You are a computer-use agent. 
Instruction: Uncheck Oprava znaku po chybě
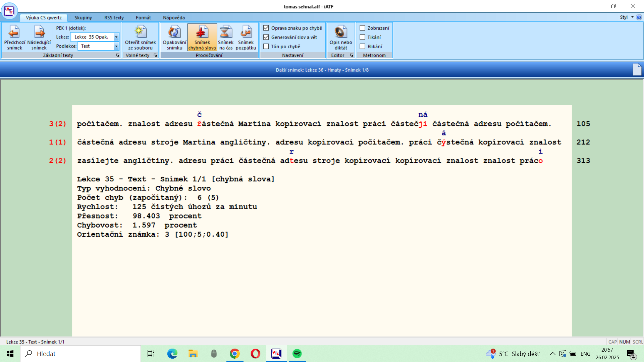(x=266, y=28)
